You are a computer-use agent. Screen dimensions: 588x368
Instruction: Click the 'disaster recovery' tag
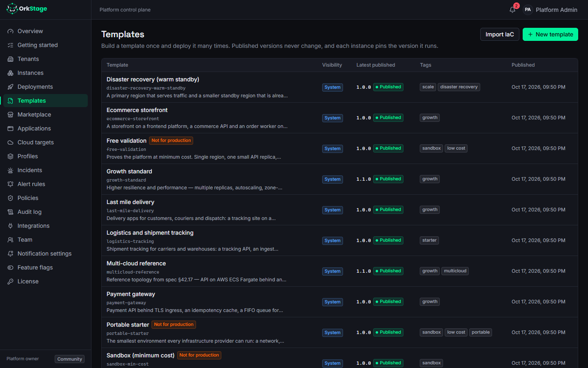(x=459, y=87)
